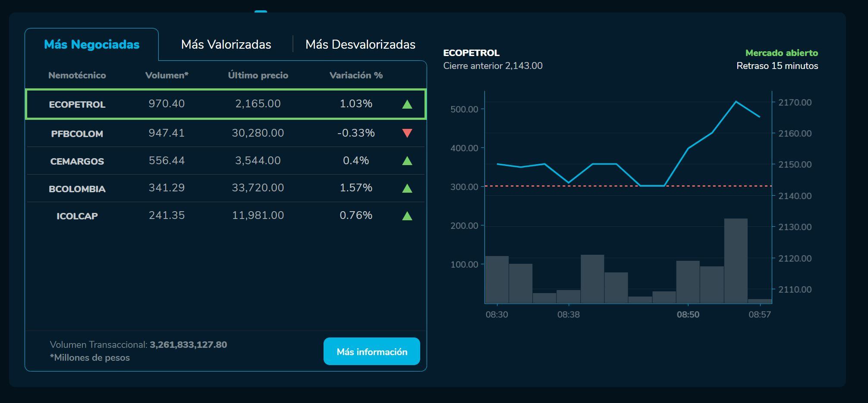
Task: Select the Más Negociadas tab
Action: tap(92, 44)
